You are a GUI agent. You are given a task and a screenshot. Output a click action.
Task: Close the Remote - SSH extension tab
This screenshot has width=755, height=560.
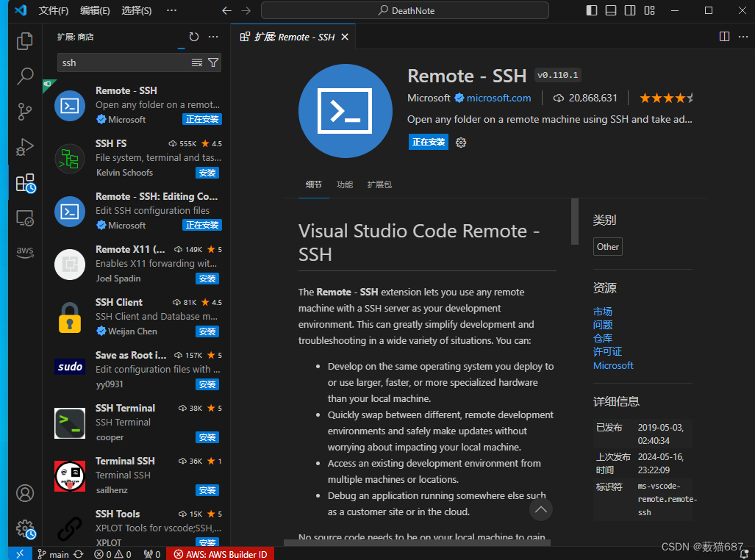(345, 37)
